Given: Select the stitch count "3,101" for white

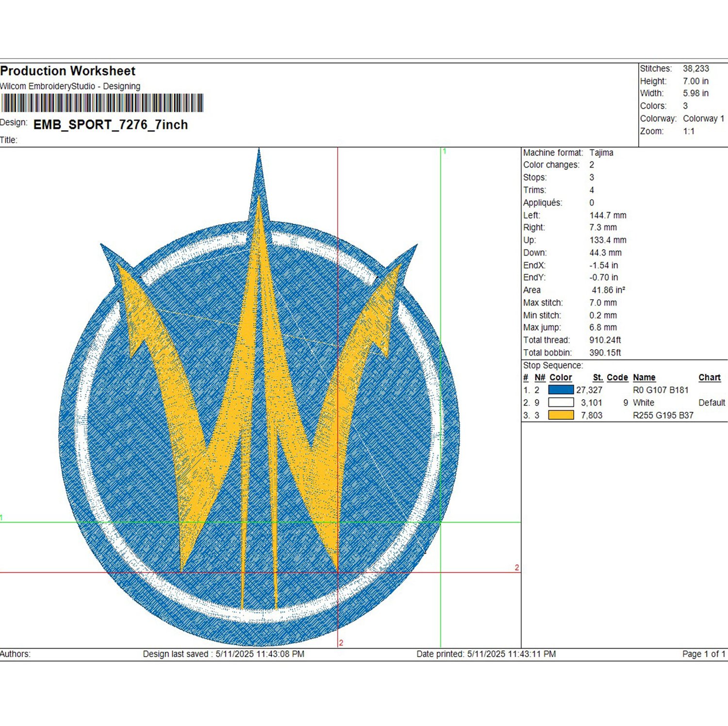Looking at the screenshot, I should 592,403.
